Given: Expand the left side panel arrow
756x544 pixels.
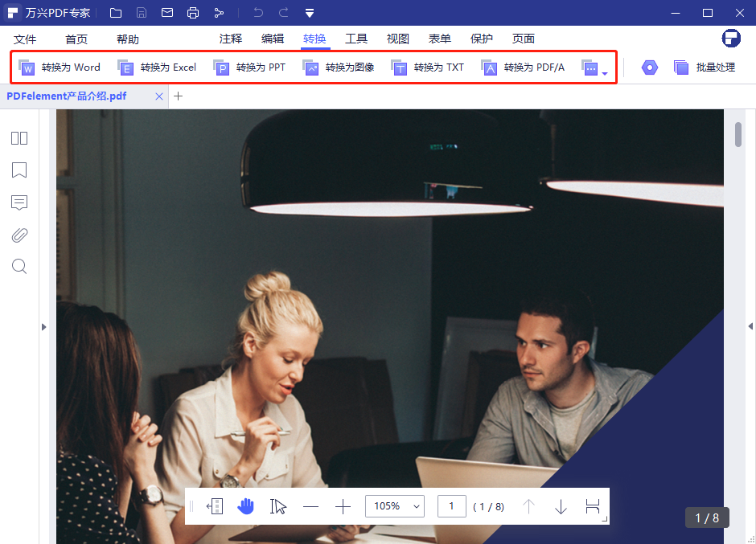Looking at the screenshot, I should point(43,326).
